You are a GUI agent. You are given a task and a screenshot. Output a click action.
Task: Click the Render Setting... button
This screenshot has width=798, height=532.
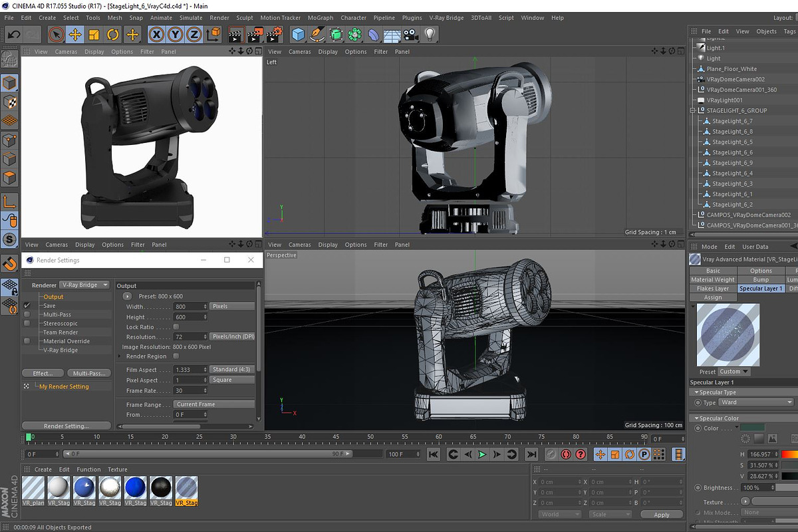point(66,426)
